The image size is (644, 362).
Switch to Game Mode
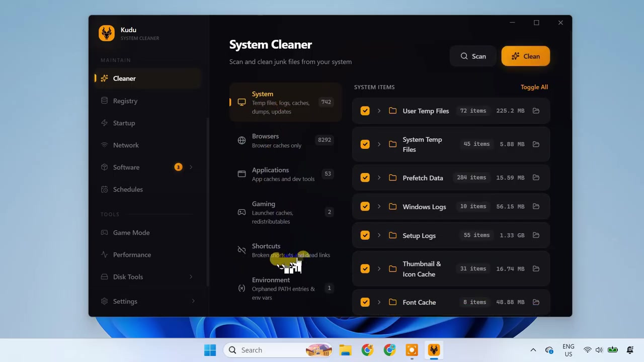pos(148,232)
